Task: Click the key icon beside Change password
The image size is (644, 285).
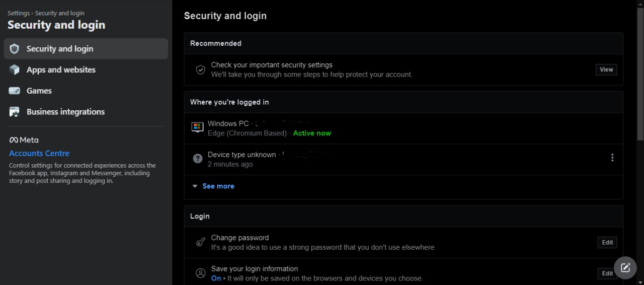Action: tap(200, 242)
